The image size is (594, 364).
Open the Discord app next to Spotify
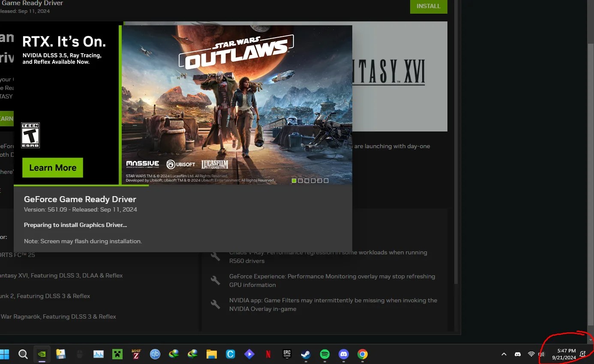coord(344,354)
